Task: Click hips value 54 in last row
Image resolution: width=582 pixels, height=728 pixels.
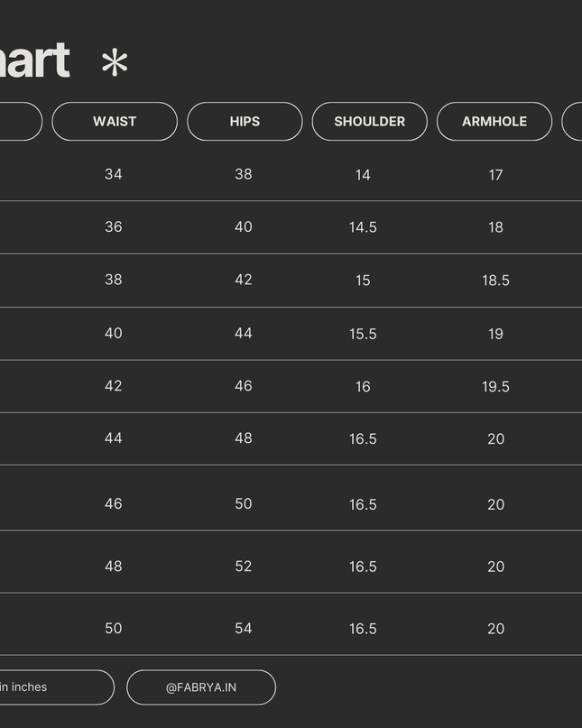Action: pyautogui.click(x=244, y=628)
